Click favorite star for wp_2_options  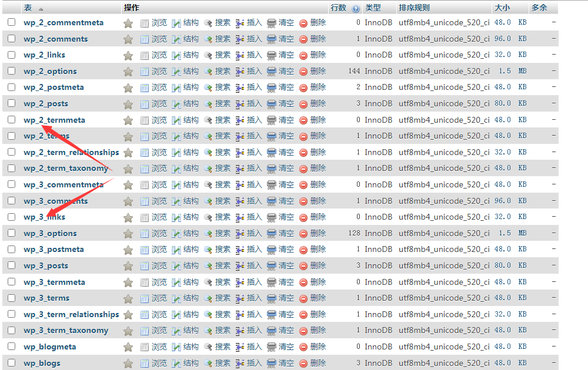point(128,72)
